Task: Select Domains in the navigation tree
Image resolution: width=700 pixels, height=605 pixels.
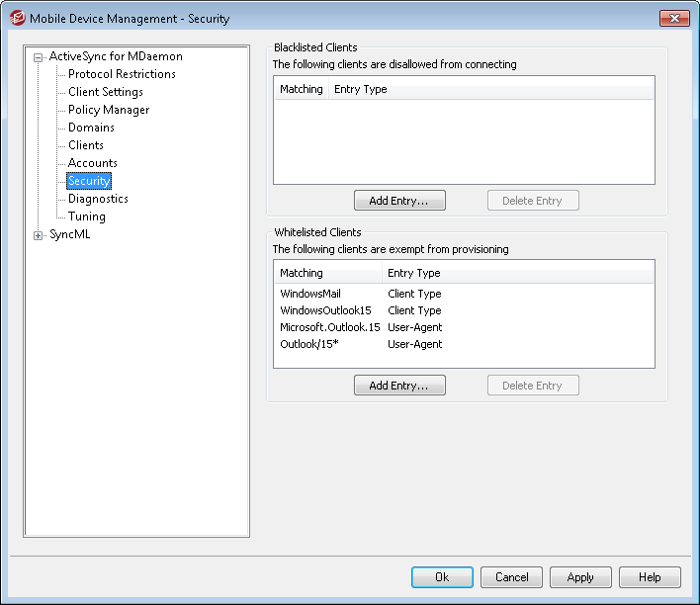Action: [x=91, y=128]
